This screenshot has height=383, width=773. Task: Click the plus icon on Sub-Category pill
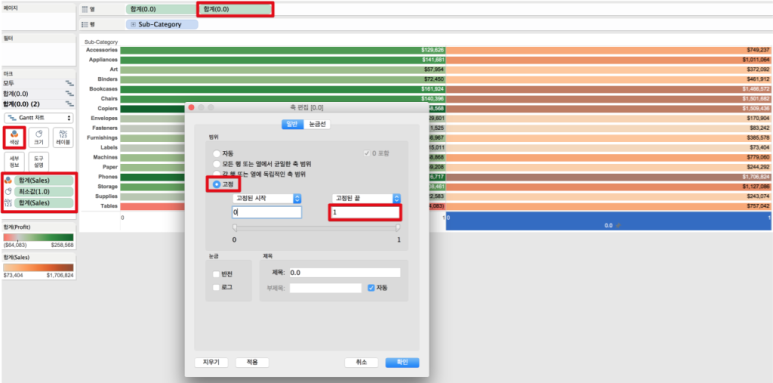134,24
